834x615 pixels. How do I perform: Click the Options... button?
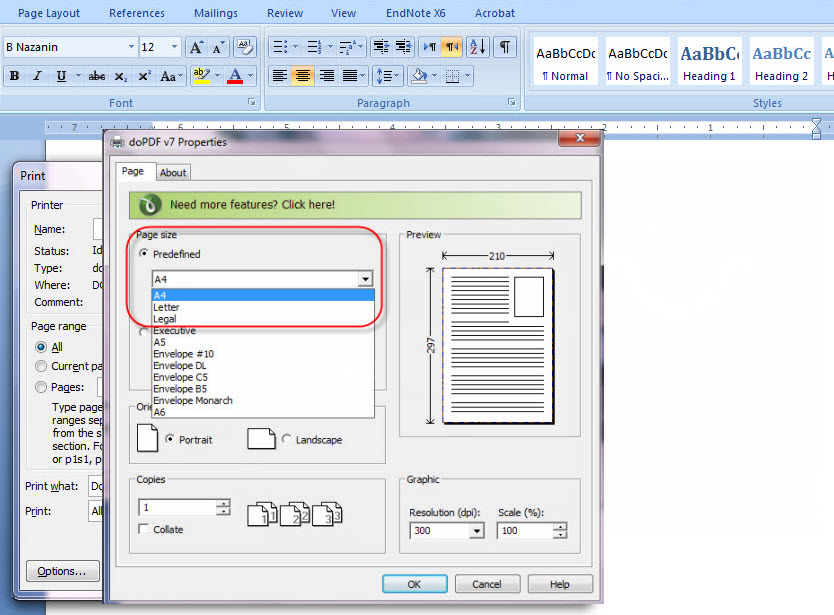[x=62, y=571]
